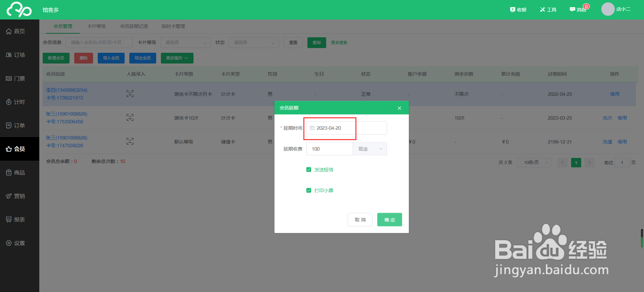Click page 1 pagination button

coord(576,163)
